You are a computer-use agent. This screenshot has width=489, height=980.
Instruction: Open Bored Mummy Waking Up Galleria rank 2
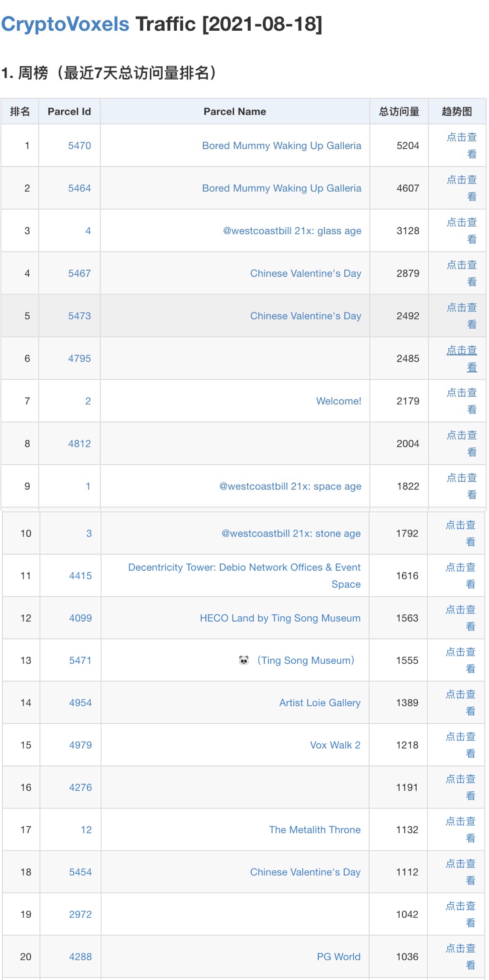[x=281, y=188]
